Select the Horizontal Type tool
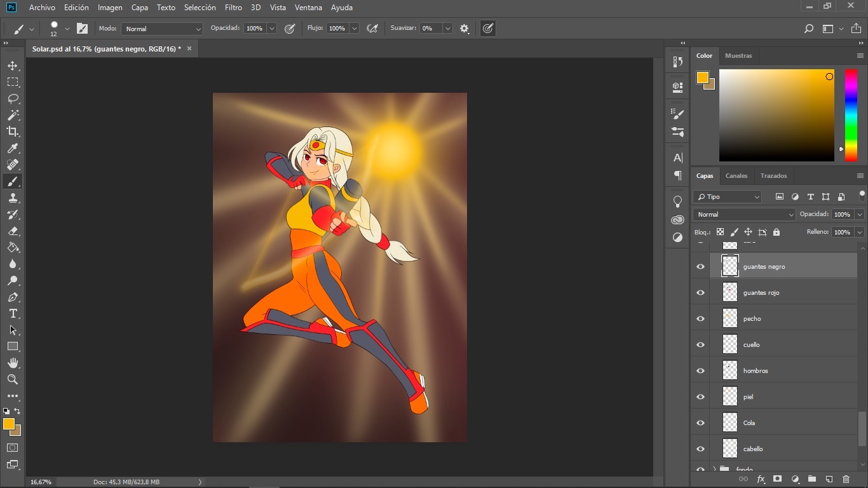This screenshot has width=868, height=488. coord(13,314)
